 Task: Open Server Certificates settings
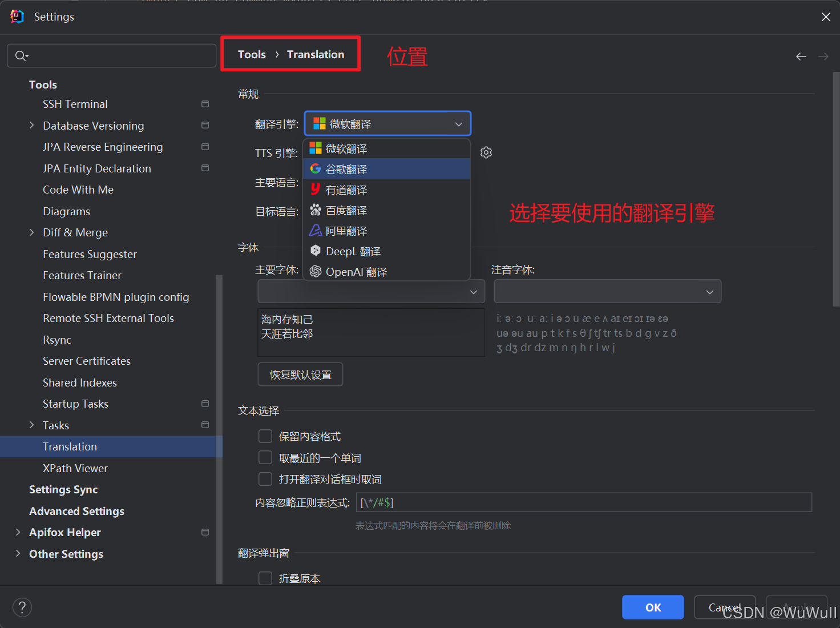pos(87,361)
